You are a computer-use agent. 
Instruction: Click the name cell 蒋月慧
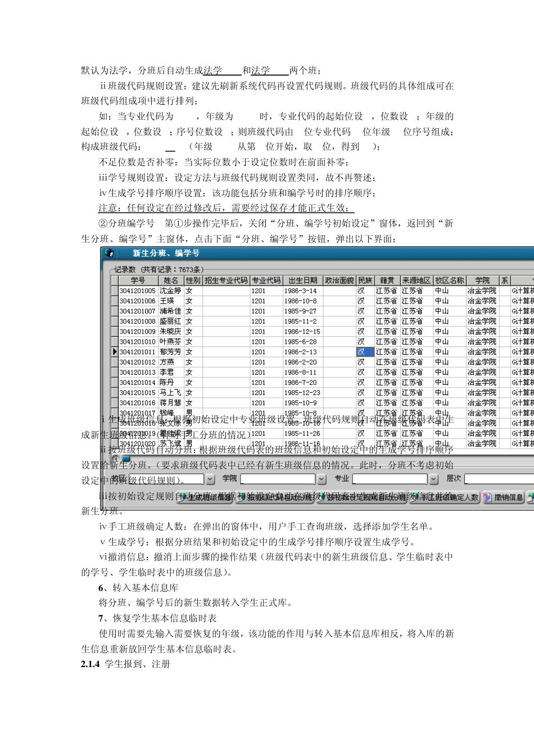[171, 402]
